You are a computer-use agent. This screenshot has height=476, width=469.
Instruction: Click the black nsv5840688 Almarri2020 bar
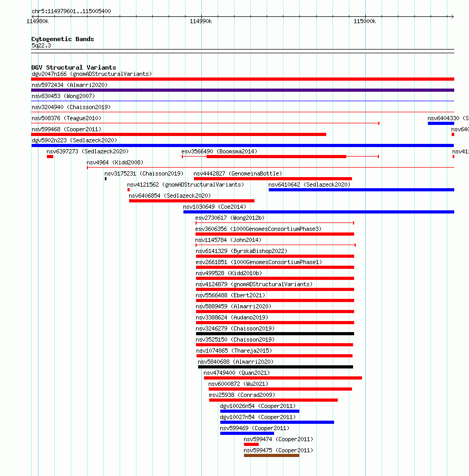(276, 367)
